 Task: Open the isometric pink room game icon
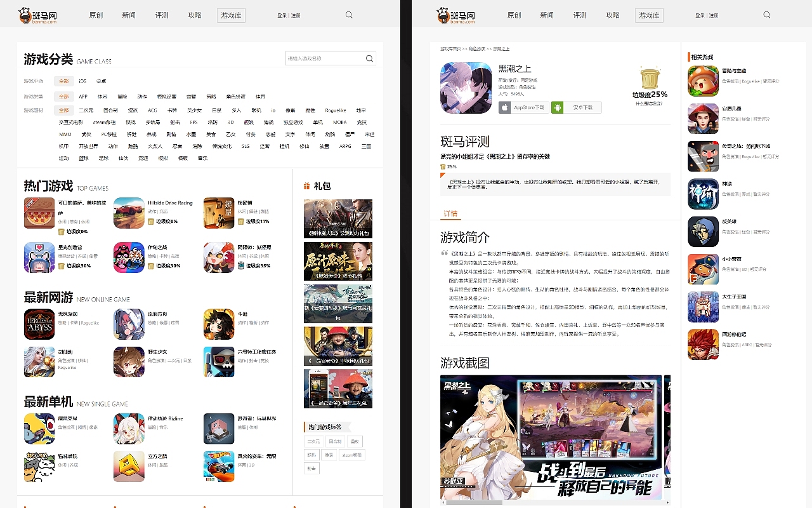219,429
